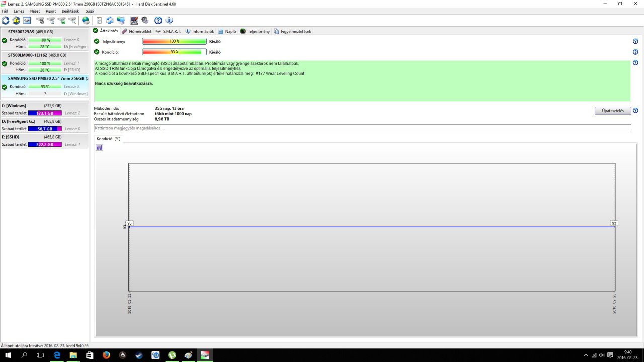
Task: Click the right 93 data point label on chart
Action: [614, 223]
